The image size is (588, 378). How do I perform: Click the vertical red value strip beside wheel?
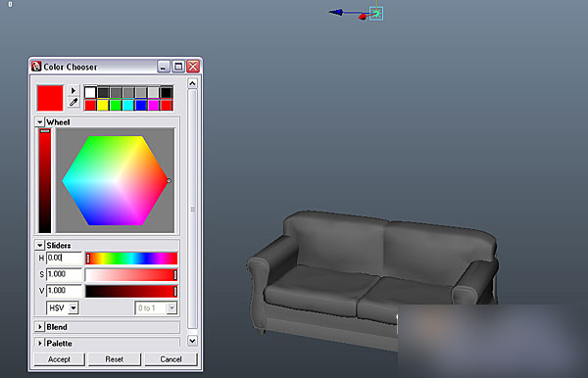[45, 180]
